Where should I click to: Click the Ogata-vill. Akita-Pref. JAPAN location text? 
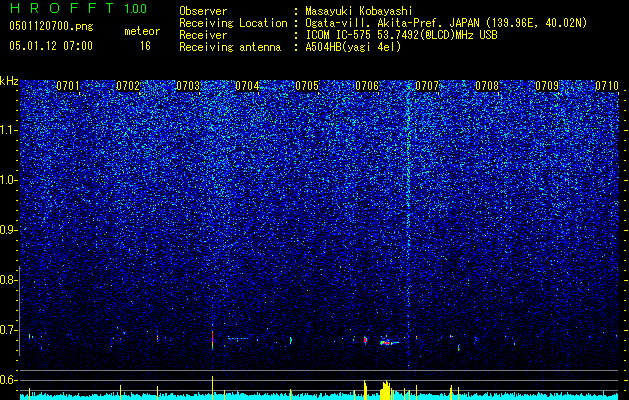tap(446, 23)
